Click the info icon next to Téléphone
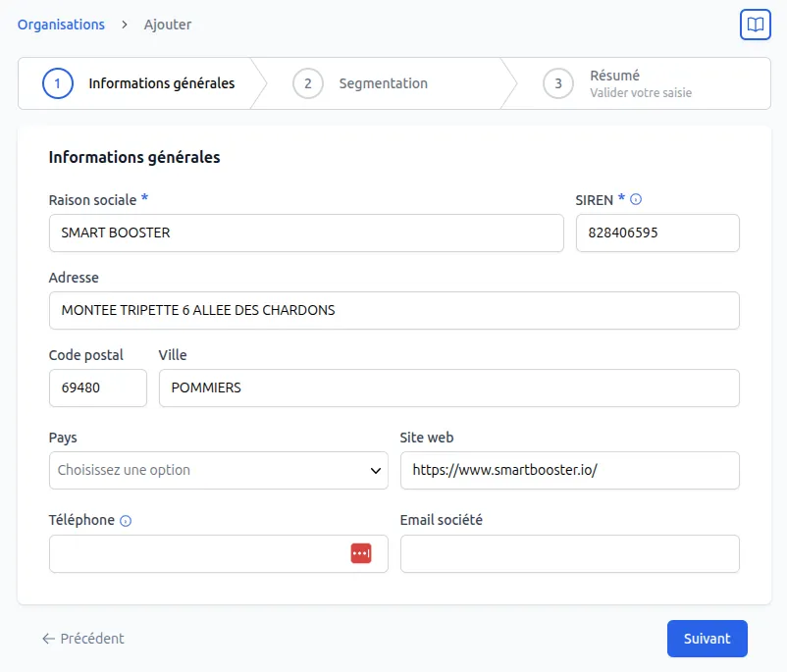This screenshot has width=787, height=672. pos(125,520)
